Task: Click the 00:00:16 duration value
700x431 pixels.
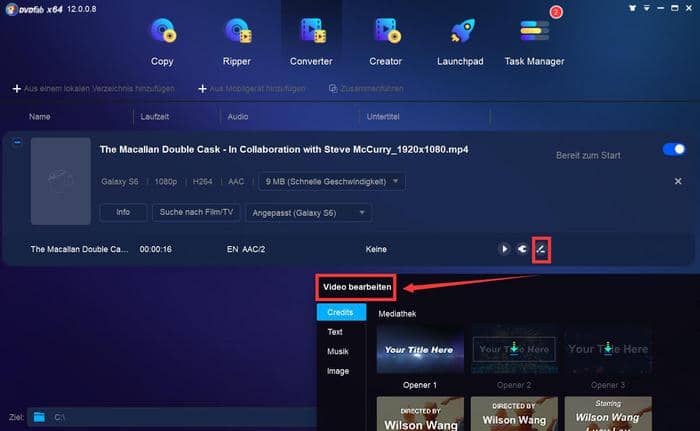Action: click(155, 249)
